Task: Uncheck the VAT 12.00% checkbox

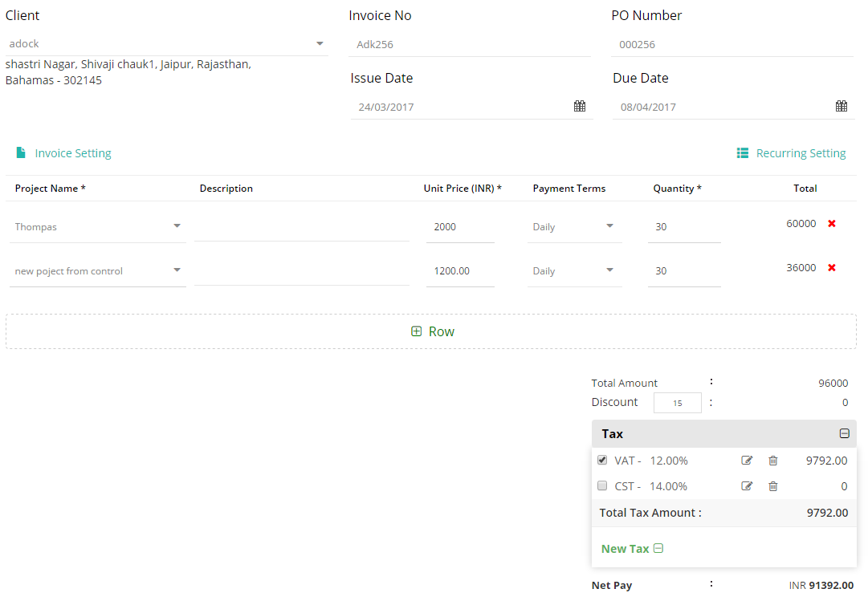Action: [602, 460]
